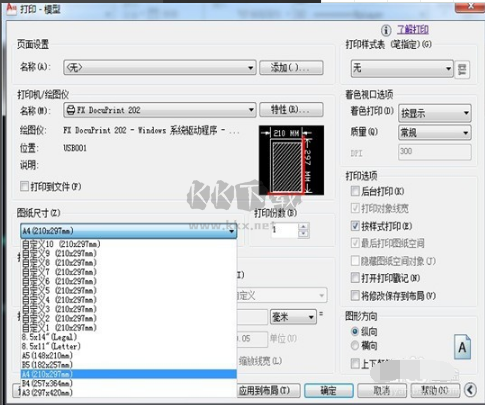Uncheck 按样式打印 checkbox

click(x=355, y=226)
